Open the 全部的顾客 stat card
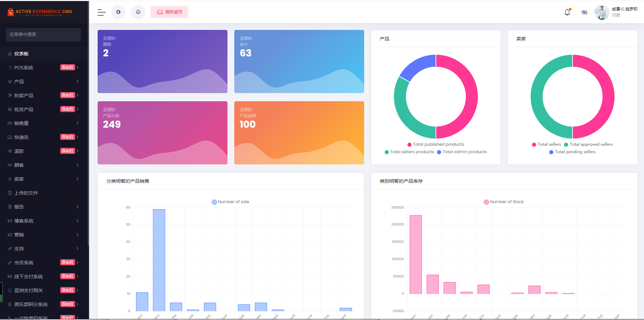 [x=162, y=61]
